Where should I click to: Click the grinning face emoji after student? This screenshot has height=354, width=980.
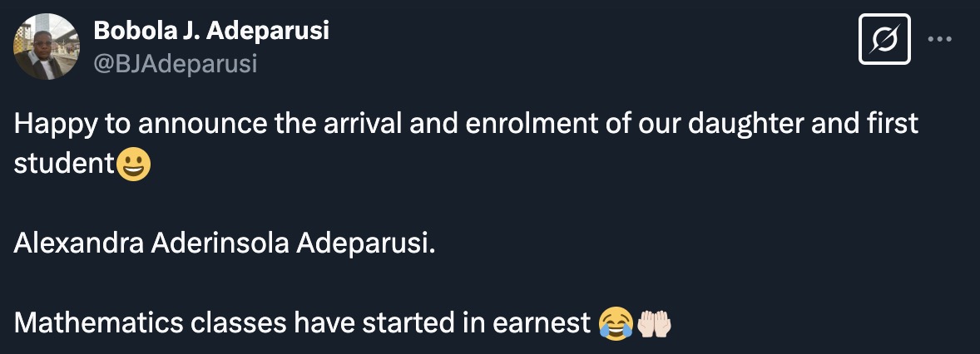click(x=134, y=165)
